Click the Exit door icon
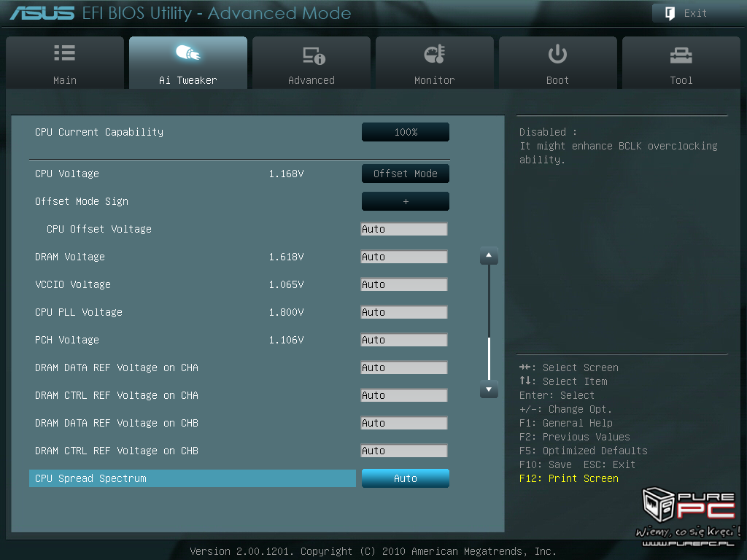 [x=670, y=13]
